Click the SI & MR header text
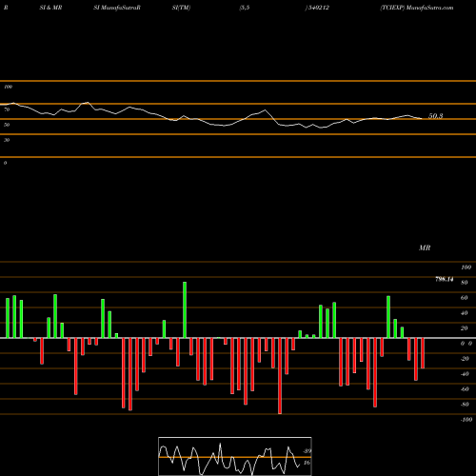The height and width of the screenshot is (476, 476). point(50,8)
